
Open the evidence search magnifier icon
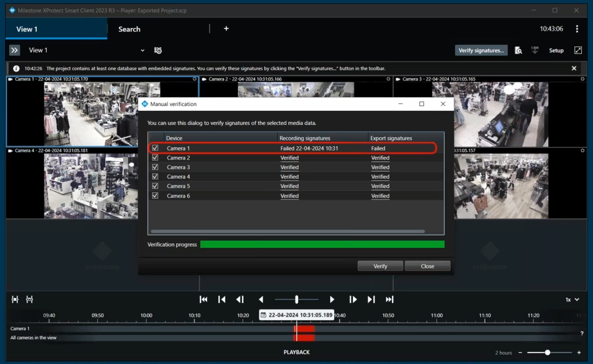518,50
